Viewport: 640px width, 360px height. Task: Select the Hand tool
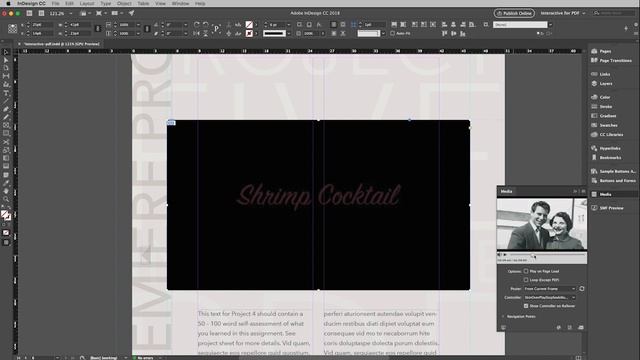tap(6, 191)
